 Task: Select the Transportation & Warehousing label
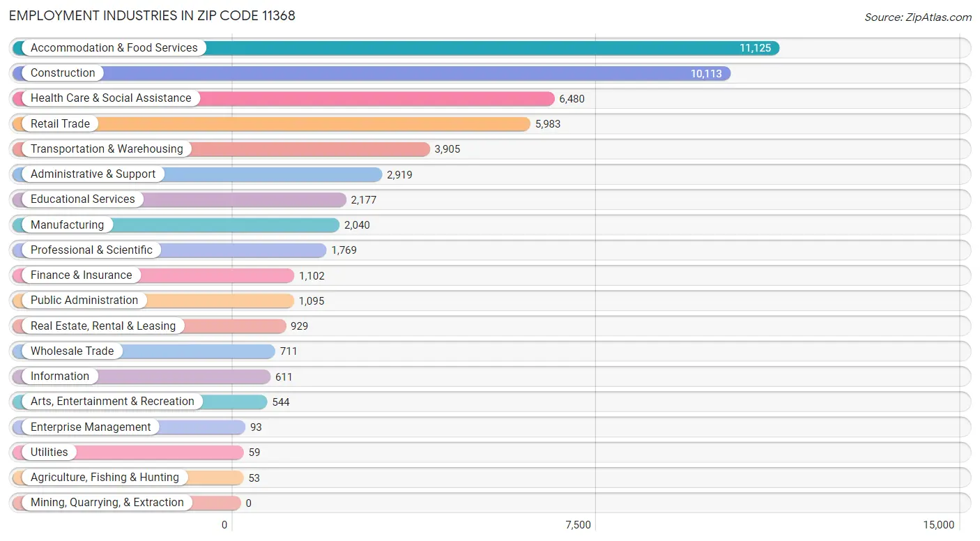[x=107, y=148]
